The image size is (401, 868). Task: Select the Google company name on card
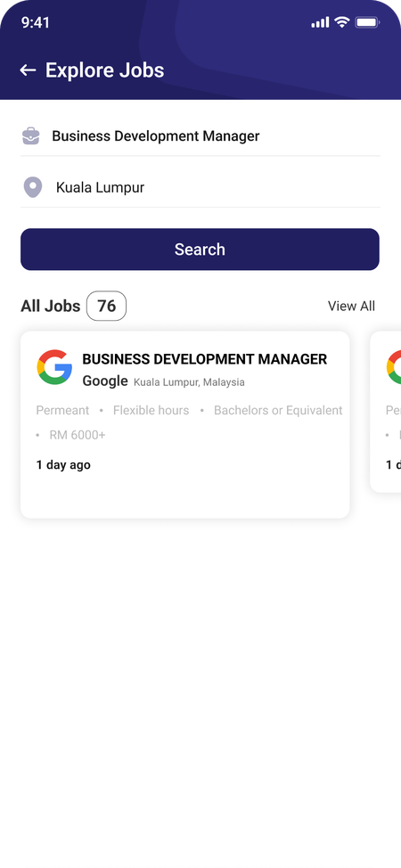click(105, 381)
